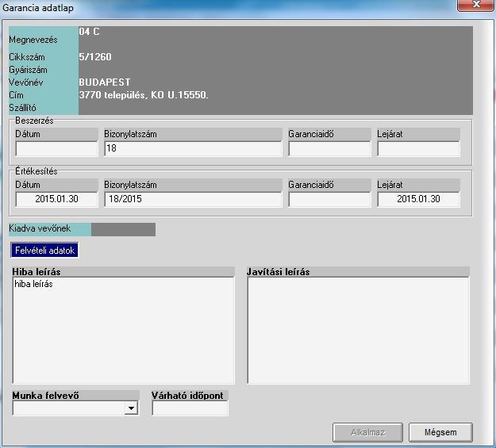Click the Alkalmaz button
This screenshot has height=448, width=496.
click(x=367, y=432)
